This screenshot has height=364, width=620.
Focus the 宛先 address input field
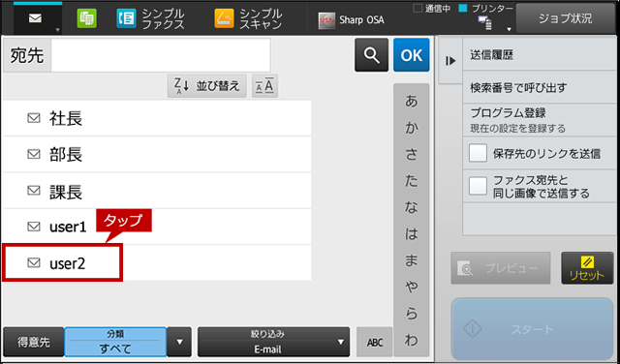[161, 55]
